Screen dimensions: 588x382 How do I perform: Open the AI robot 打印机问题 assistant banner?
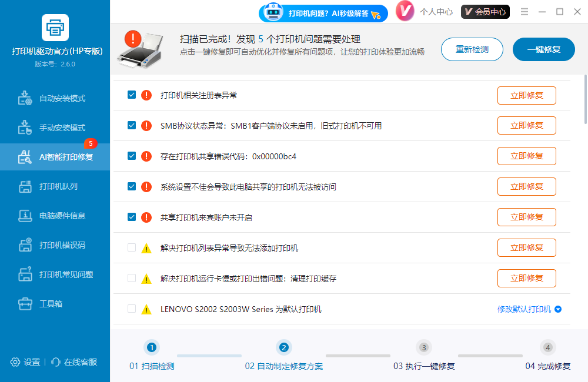click(323, 13)
